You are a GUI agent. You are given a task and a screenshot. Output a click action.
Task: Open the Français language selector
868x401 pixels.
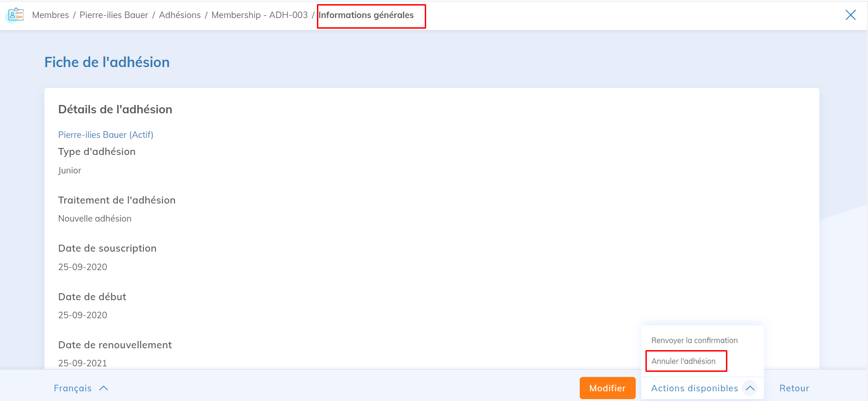coord(81,388)
